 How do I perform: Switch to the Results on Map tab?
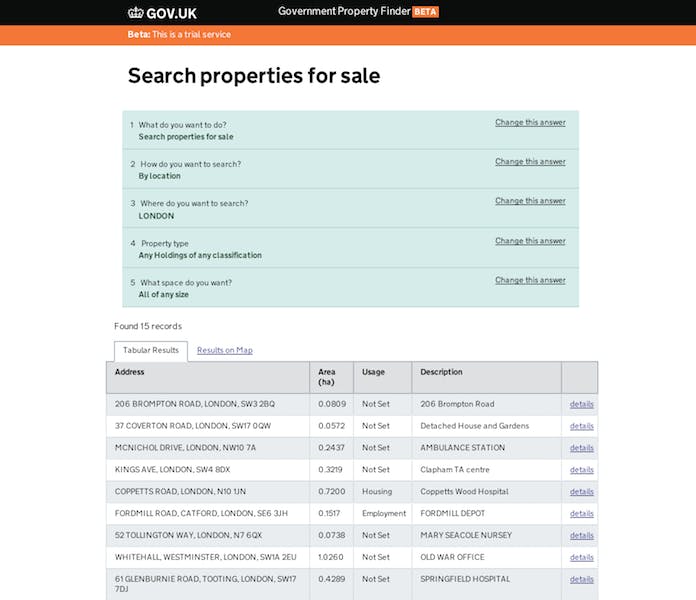(224, 351)
